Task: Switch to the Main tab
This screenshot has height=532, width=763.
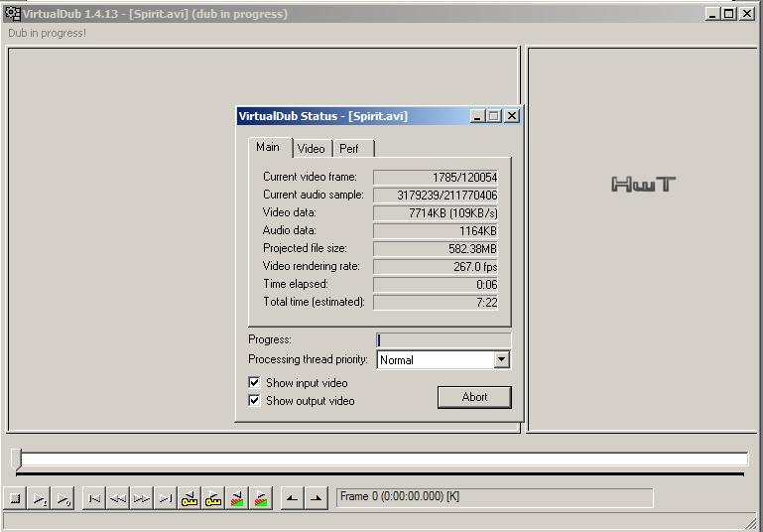Action: (x=268, y=147)
